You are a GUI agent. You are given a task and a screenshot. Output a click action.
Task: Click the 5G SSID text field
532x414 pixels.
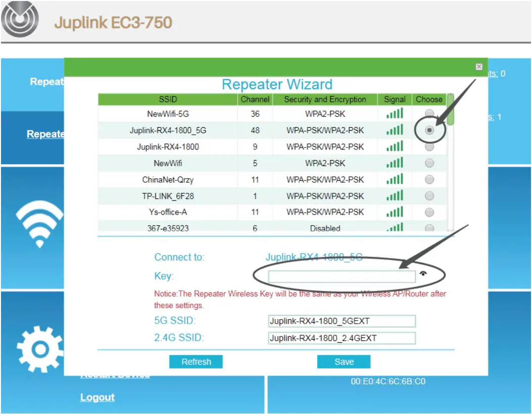[341, 321]
